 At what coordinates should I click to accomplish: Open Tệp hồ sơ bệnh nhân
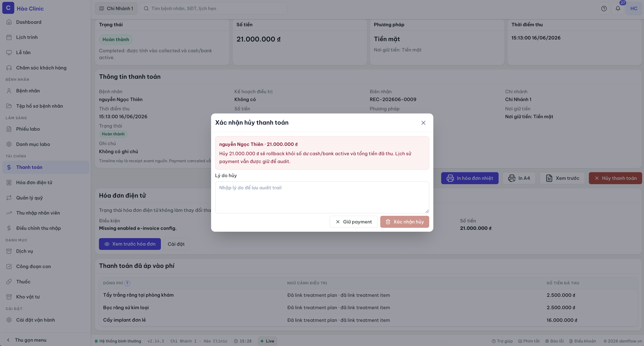click(46, 106)
